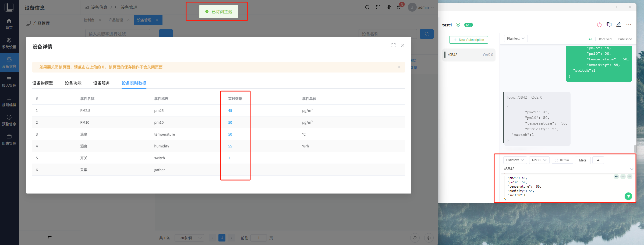Click the edit connection pencil icon
This screenshot has height=245, width=644.
[619, 25]
